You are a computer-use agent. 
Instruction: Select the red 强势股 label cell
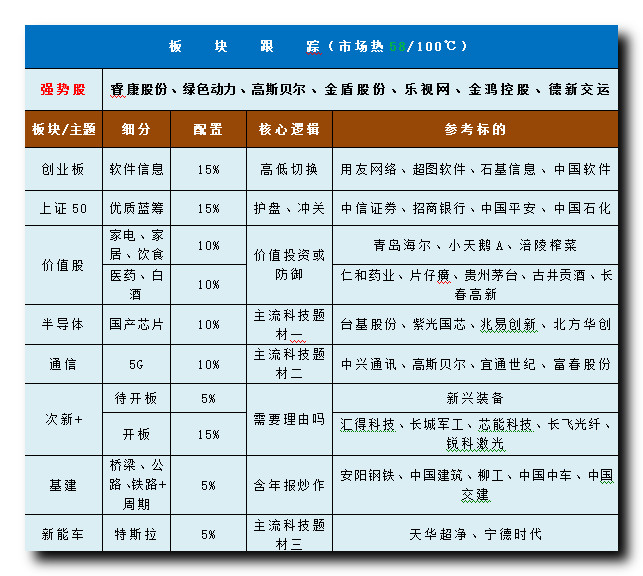tap(62, 89)
